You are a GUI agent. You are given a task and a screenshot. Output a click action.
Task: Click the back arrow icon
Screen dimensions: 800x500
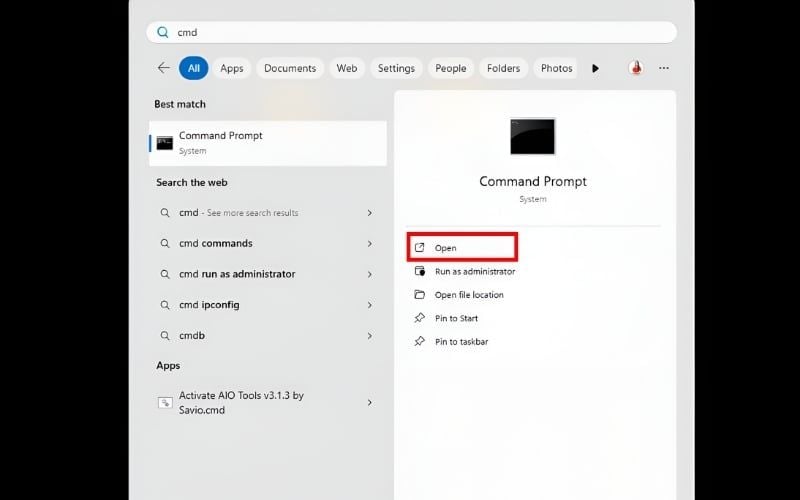tap(163, 68)
